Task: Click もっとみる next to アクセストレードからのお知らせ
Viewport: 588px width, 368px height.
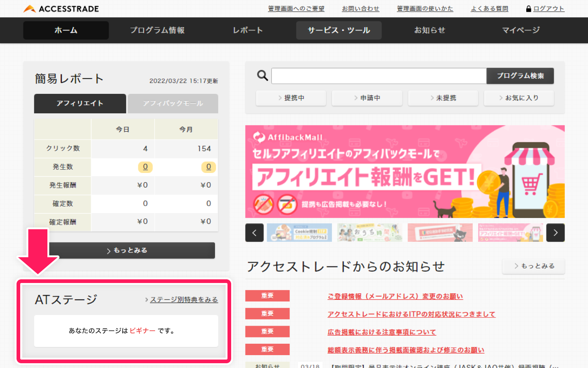Action: (x=534, y=266)
